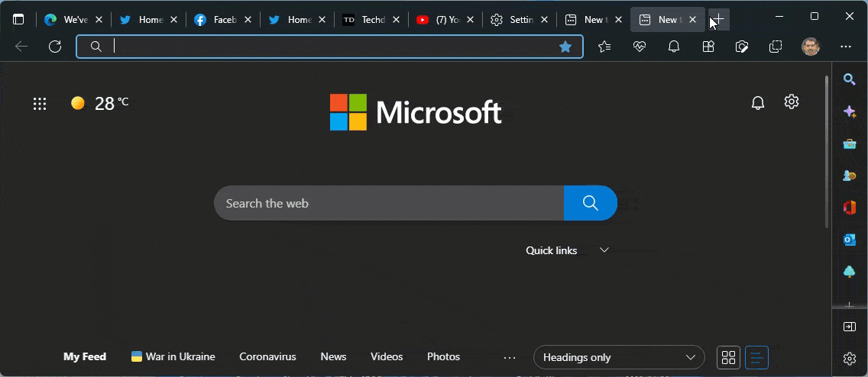Open the user profile avatar

811,47
